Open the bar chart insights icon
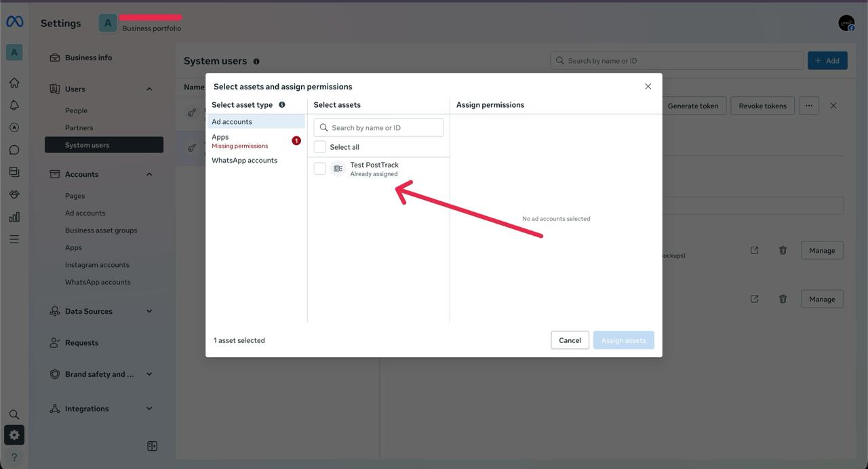 14,216
